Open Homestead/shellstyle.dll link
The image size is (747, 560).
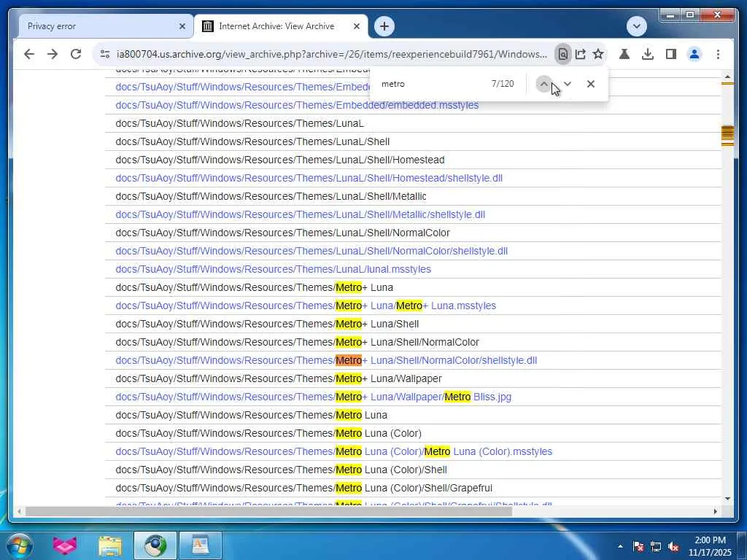point(309,178)
